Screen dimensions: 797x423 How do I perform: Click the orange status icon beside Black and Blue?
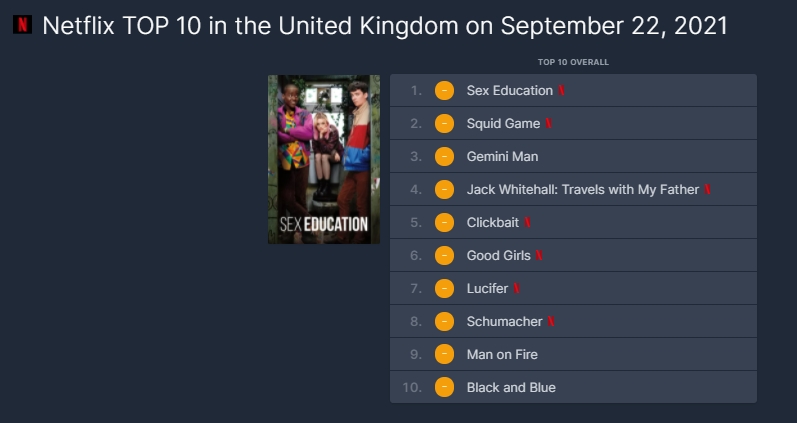[444, 387]
